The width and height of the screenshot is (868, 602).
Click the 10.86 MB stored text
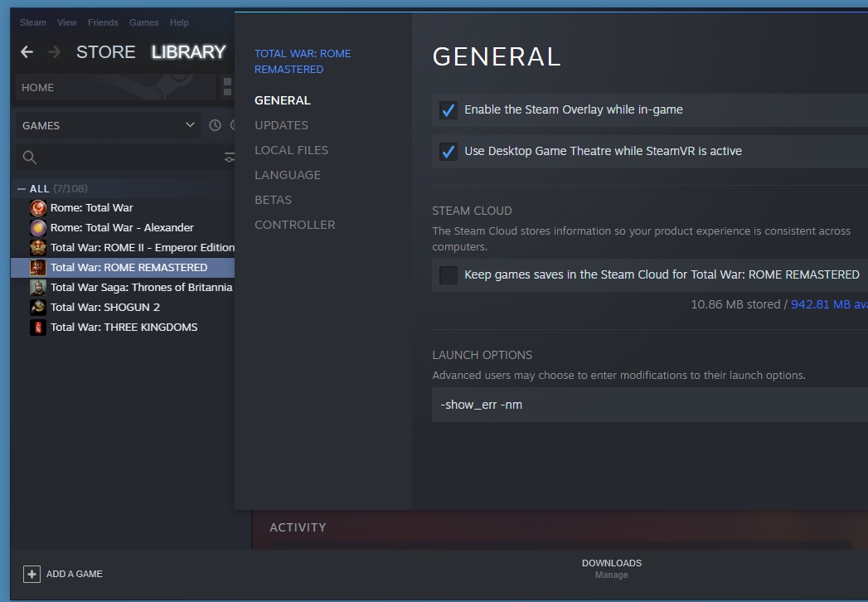click(x=735, y=304)
